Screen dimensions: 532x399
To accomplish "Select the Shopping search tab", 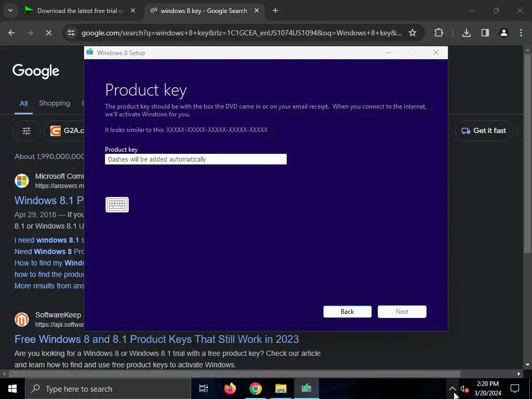I will (55, 103).
